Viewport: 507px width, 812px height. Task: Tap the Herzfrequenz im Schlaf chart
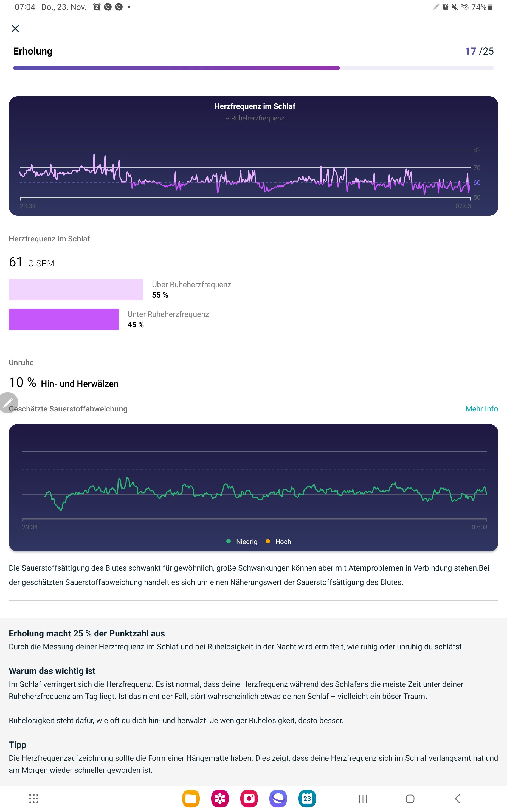(x=253, y=156)
